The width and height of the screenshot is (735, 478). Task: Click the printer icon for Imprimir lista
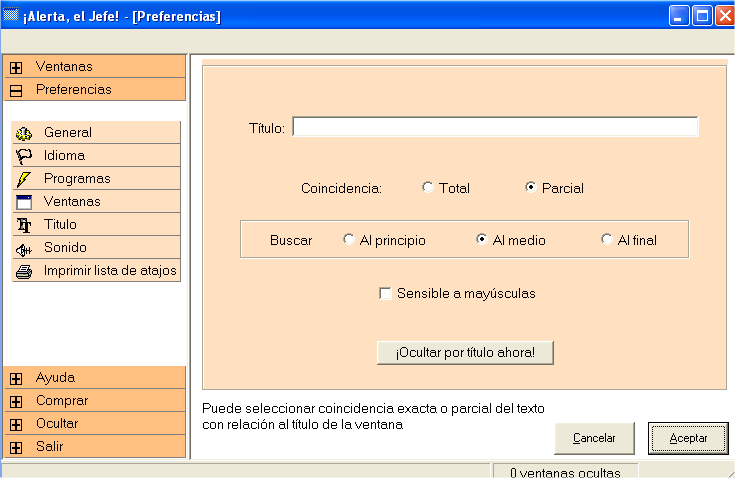tap(24, 272)
